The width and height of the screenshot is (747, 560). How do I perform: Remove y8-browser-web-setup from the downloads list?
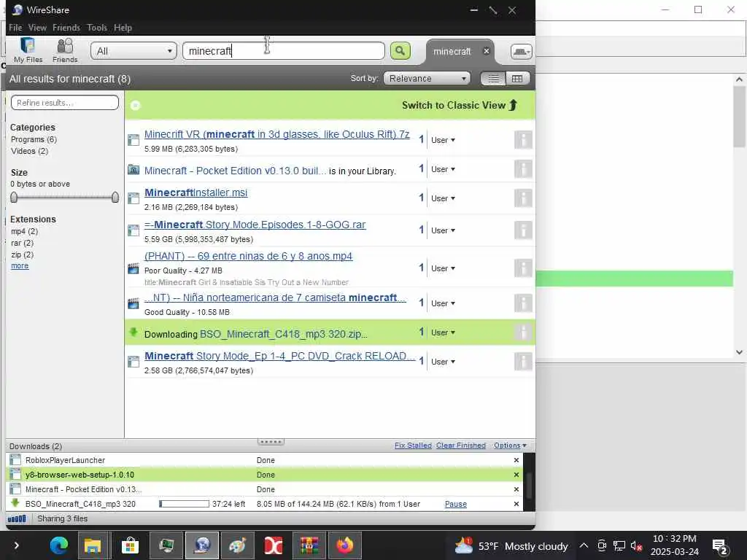click(x=516, y=475)
